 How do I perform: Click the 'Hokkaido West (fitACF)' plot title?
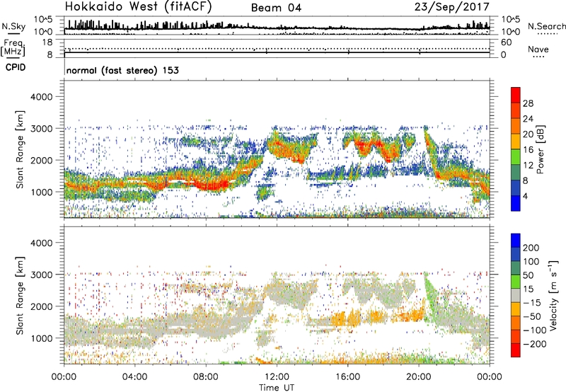click(x=138, y=6)
